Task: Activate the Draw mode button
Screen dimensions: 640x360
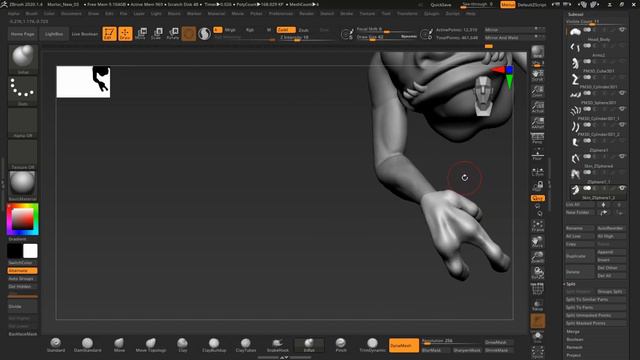Action: 125,33
